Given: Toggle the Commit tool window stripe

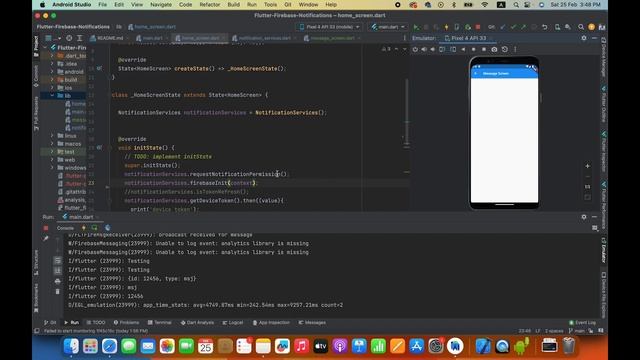Looking at the screenshot, I should tap(36, 76).
